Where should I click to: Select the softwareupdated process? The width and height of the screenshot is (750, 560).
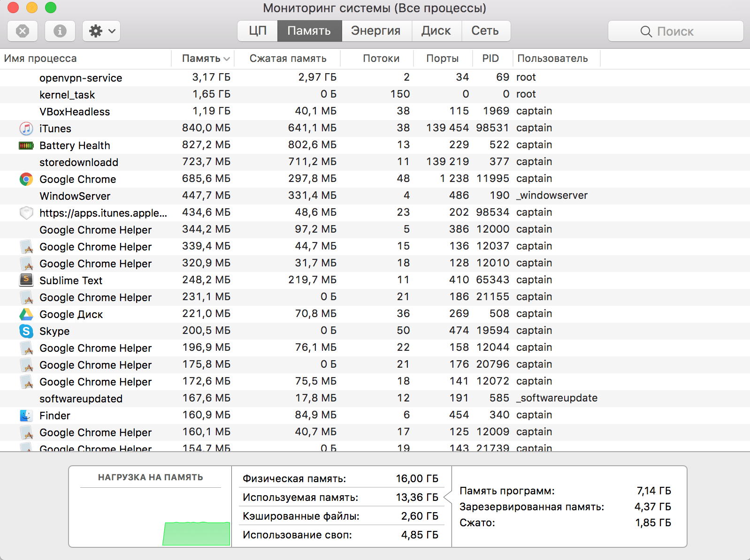pyautogui.click(x=375, y=398)
